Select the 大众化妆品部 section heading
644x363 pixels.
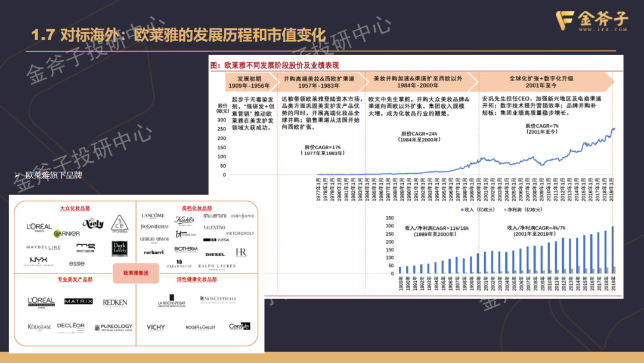[75, 208]
